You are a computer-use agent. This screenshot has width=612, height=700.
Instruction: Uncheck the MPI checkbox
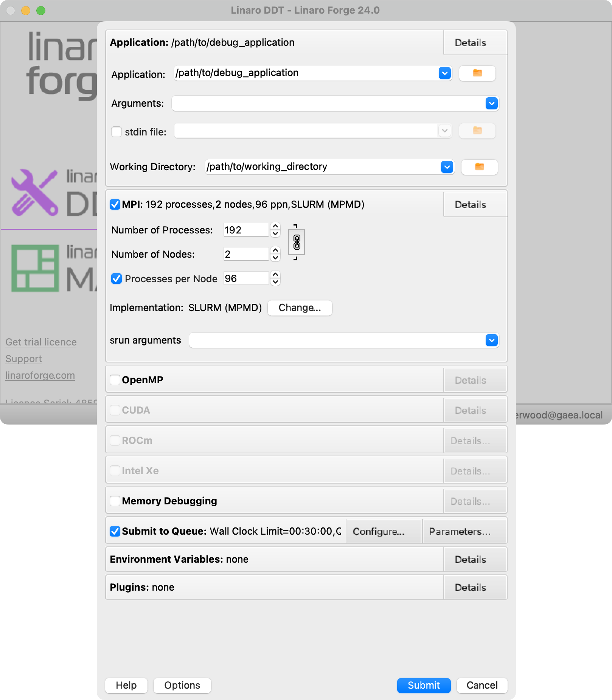click(x=115, y=204)
